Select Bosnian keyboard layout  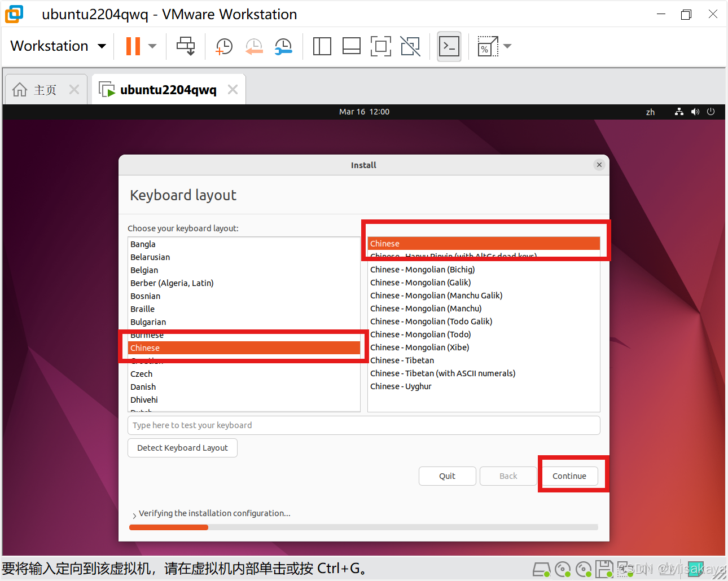(244, 296)
